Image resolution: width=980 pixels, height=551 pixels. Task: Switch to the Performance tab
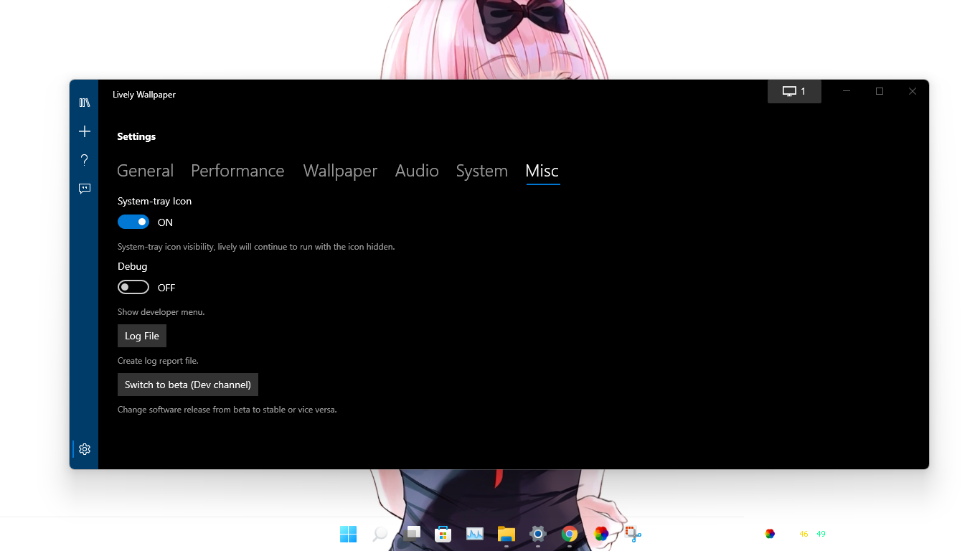point(237,171)
